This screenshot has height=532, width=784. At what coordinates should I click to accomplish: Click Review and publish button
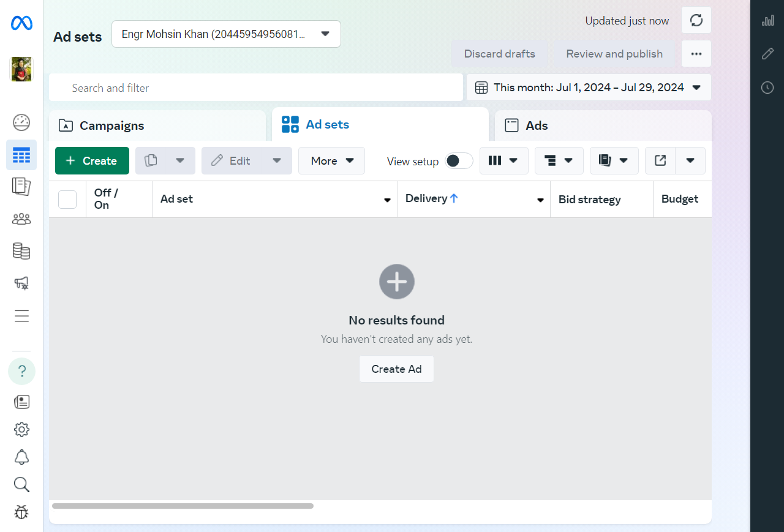(x=614, y=54)
